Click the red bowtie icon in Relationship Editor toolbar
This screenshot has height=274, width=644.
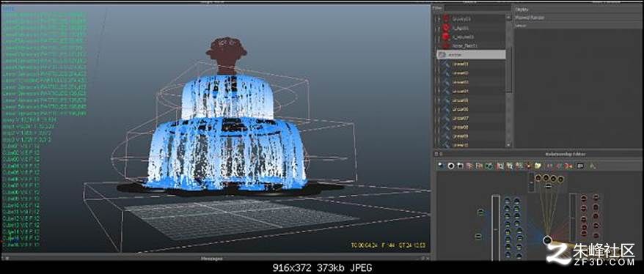tap(569, 166)
